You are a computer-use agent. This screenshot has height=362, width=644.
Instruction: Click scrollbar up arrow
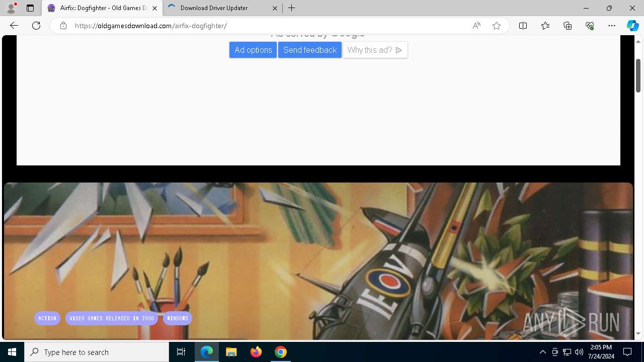638,42
